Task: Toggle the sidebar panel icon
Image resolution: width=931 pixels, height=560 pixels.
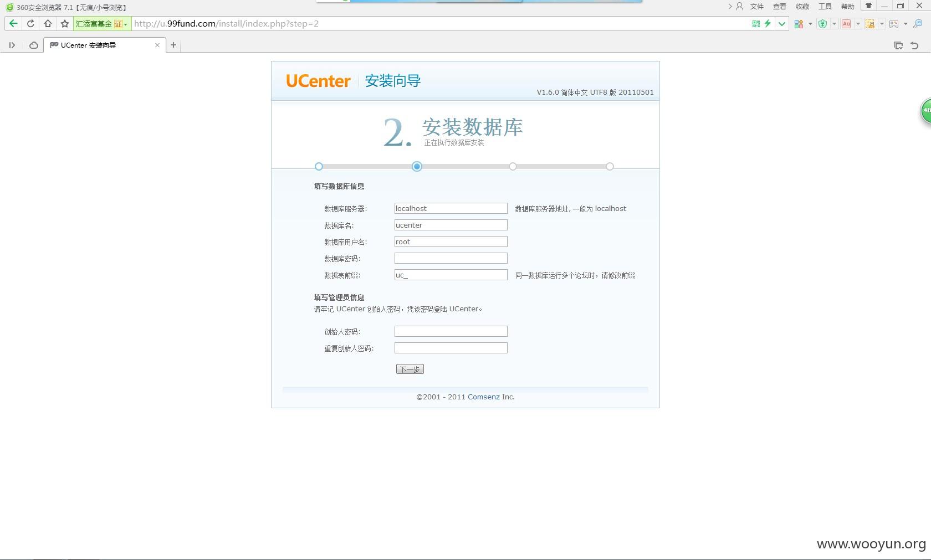Action: click(12, 45)
